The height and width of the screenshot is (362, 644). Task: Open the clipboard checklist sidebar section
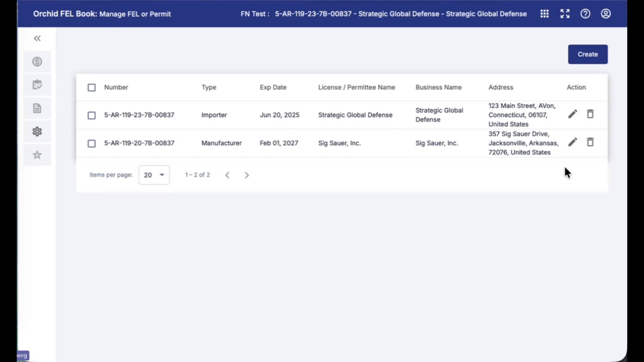point(37,85)
